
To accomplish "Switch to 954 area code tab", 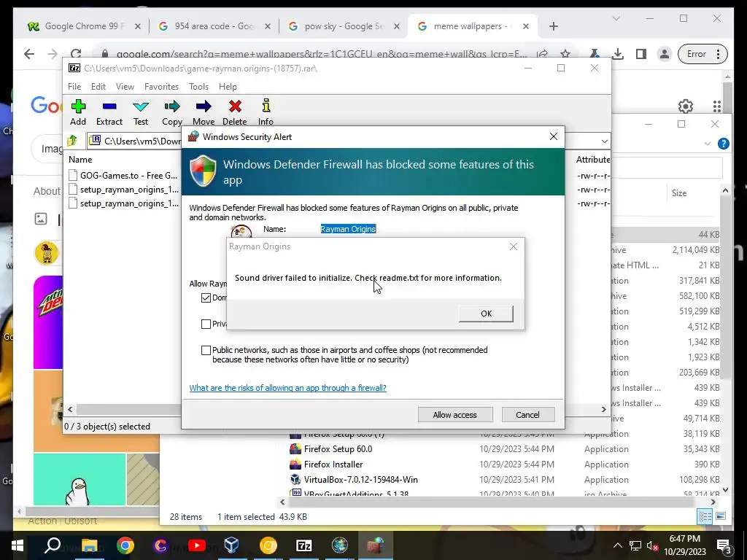I will (x=214, y=26).
